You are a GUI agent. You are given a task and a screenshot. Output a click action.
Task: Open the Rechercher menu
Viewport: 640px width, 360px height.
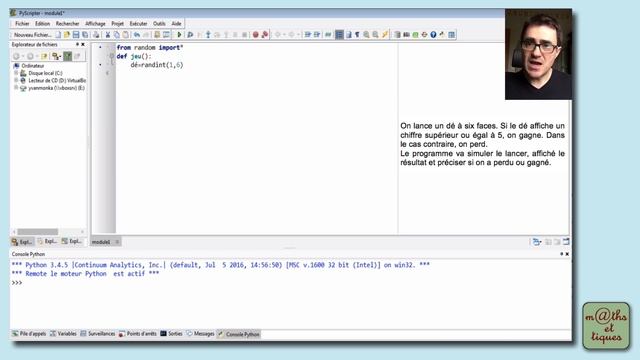[x=67, y=24]
